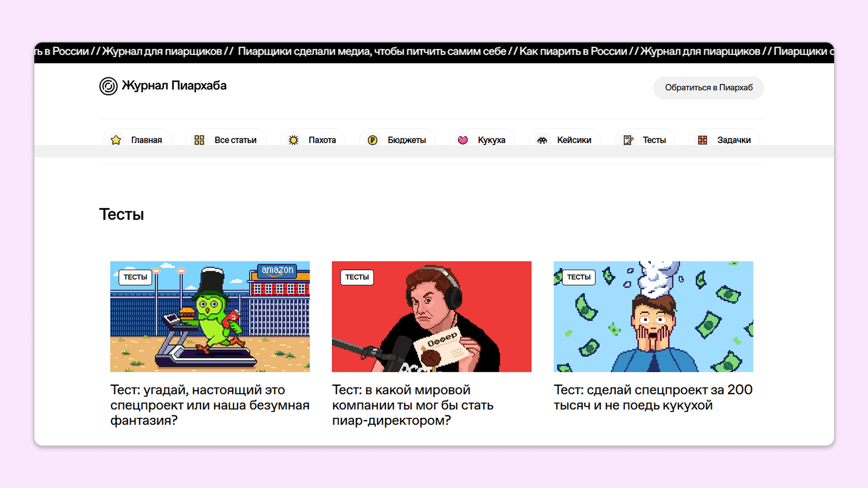Image resolution: width=868 pixels, height=488 pixels.
Task: Click the star icon next to Главная
Action: coord(116,140)
